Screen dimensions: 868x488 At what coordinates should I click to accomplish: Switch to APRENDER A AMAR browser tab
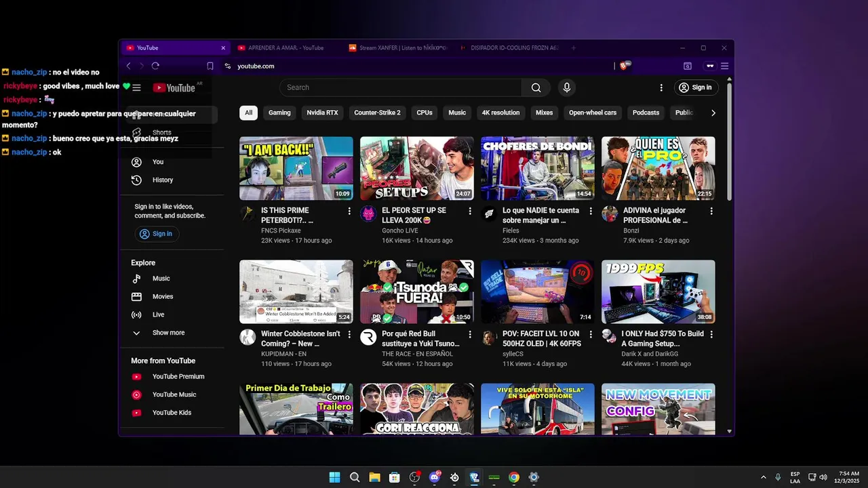[x=285, y=48]
